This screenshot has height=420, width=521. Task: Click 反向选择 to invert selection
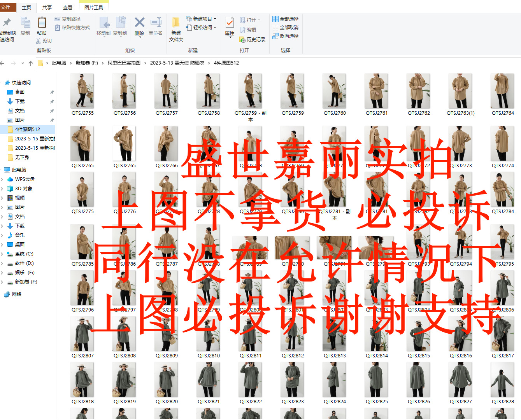[x=286, y=36]
